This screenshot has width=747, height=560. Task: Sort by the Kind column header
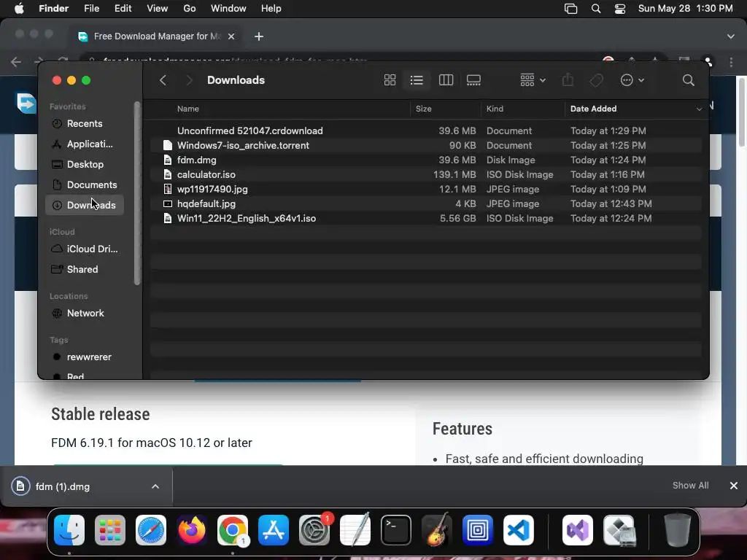pos(495,109)
